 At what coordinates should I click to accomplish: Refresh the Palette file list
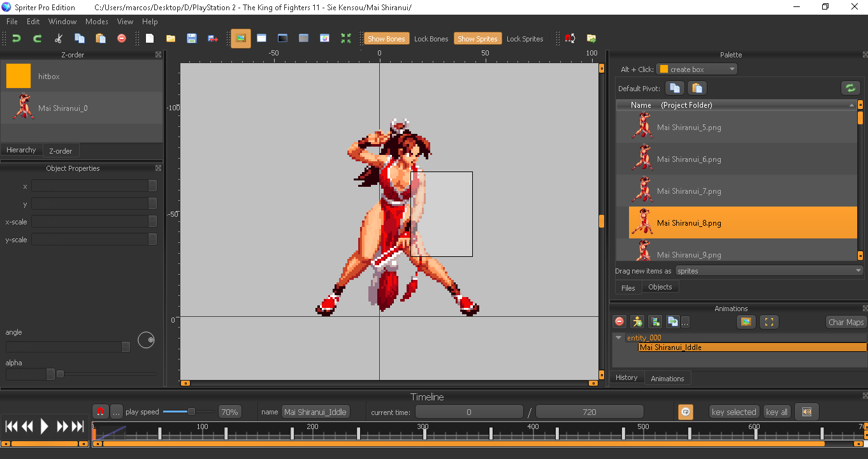(x=850, y=88)
